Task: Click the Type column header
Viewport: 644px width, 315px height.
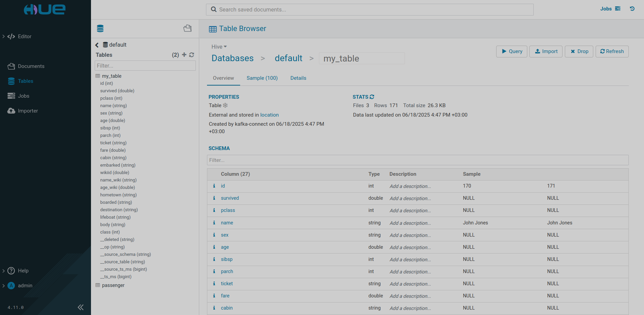Action: (x=374, y=174)
